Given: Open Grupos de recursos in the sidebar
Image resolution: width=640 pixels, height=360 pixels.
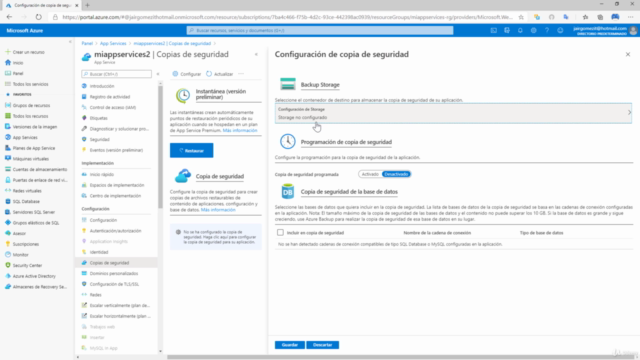Looking at the screenshot, I should (31, 105).
